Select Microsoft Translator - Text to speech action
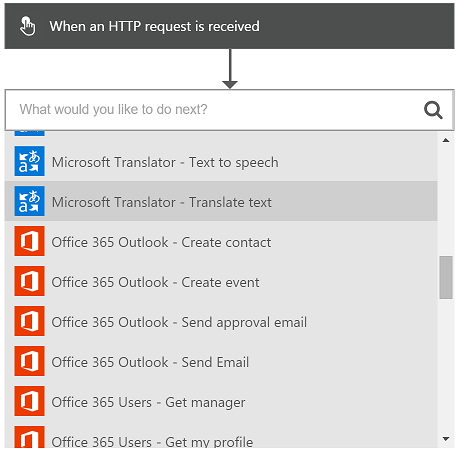The image size is (467, 456). 221,161
